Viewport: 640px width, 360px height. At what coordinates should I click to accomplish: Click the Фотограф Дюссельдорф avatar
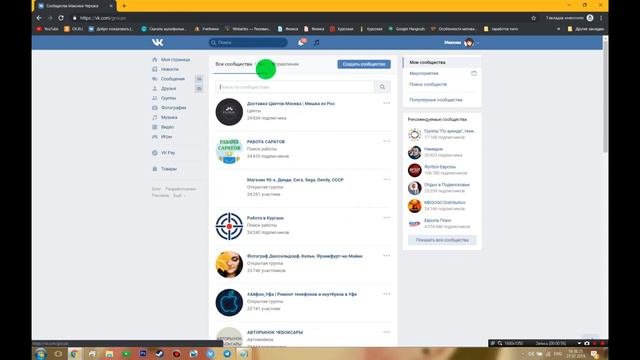click(x=229, y=264)
